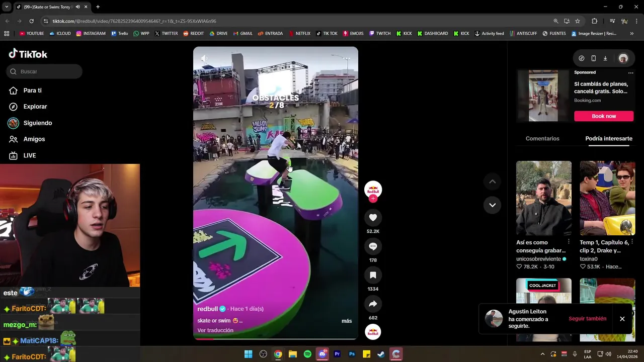The height and width of the screenshot is (362, 644).
Task: Click the Chrome address bar URL
Action: pos(134,21)
